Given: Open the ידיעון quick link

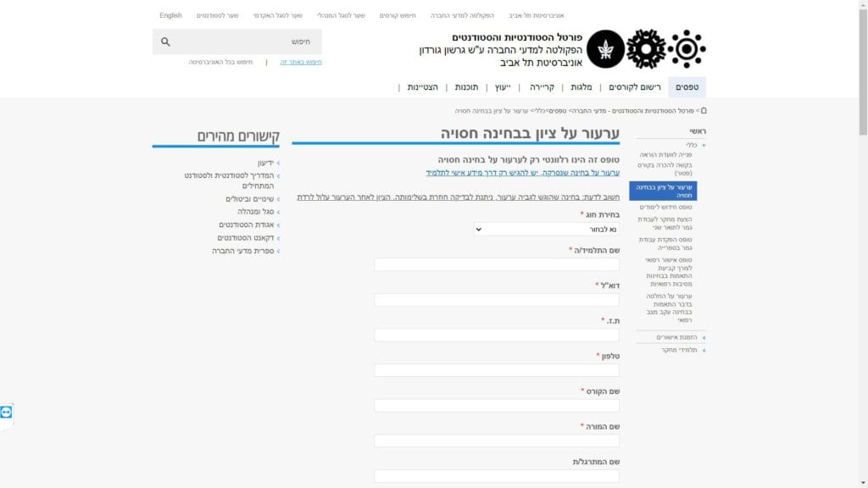Looking at the screenshot, I should 265,163.
